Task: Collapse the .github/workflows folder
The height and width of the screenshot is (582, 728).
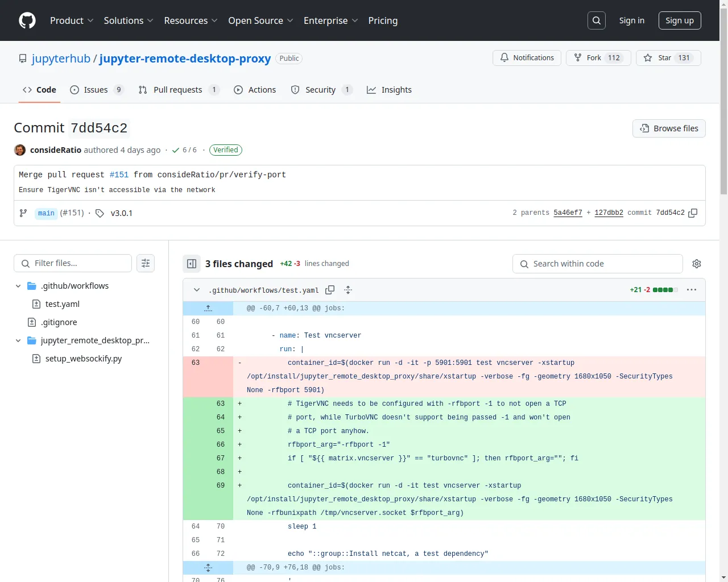Action: point(18,286)
